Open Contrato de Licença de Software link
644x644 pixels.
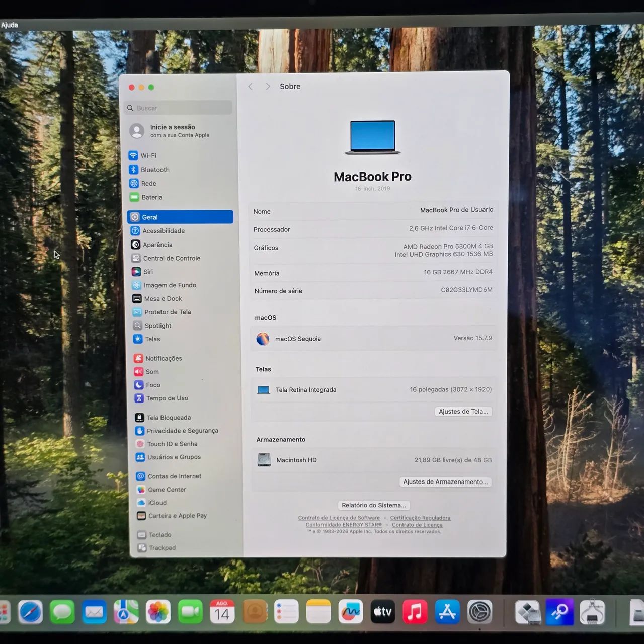339,518
